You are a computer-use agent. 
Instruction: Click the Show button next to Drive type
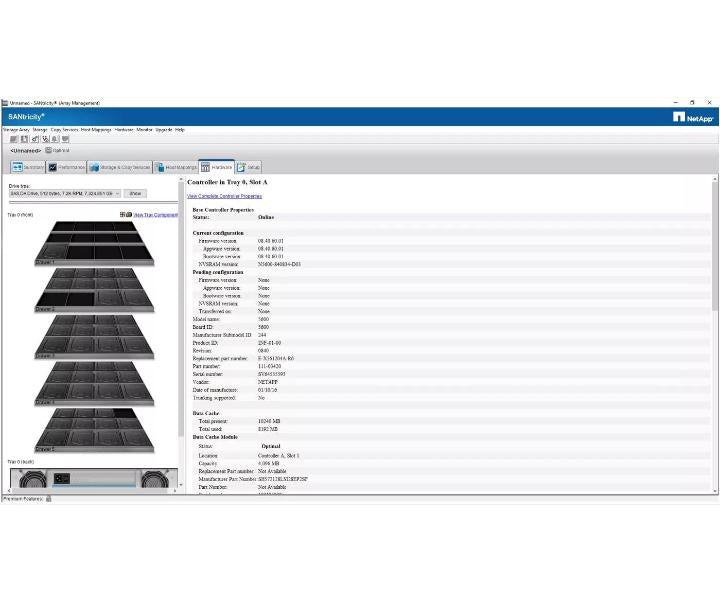[x=135, y=194]
